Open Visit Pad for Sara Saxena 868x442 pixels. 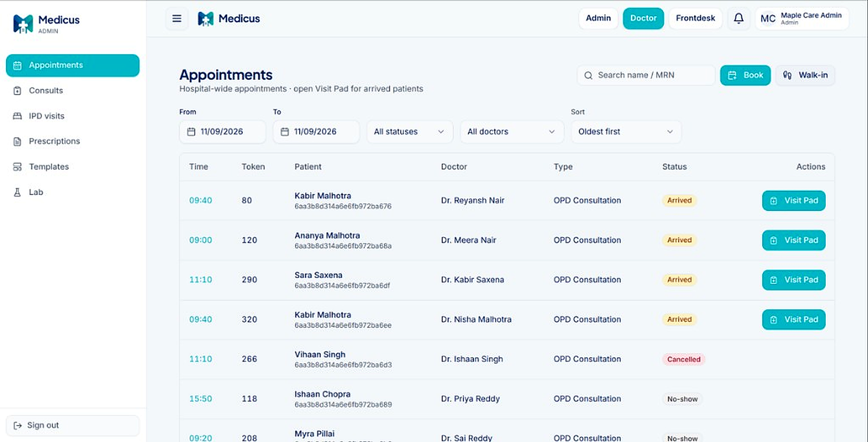coord(794,280)
